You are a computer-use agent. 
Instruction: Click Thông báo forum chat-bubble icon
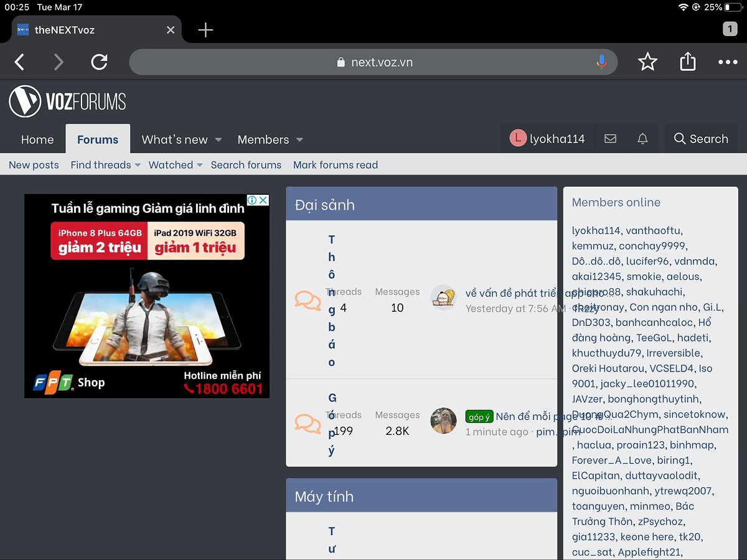click(x=308, y=300)
